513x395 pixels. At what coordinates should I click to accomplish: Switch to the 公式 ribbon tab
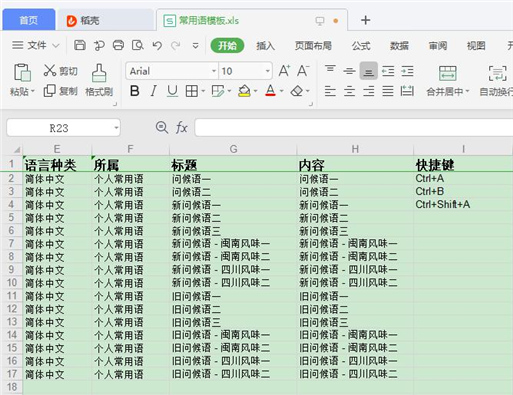361,46
